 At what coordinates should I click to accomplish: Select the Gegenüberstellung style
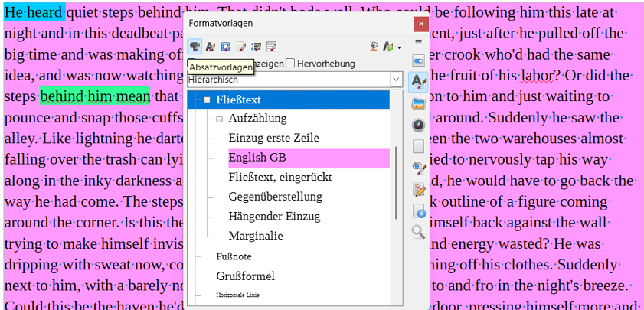[x=275, y=197]
